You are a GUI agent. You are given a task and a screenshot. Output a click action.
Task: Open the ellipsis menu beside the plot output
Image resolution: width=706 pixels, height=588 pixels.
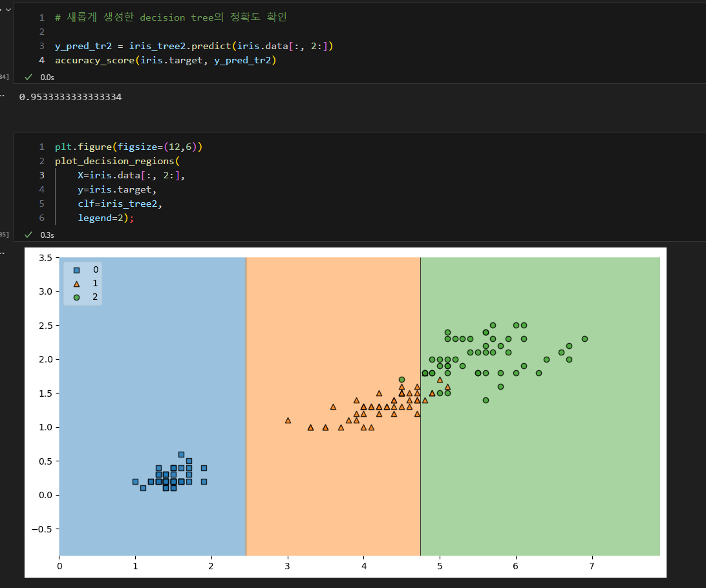2,253
